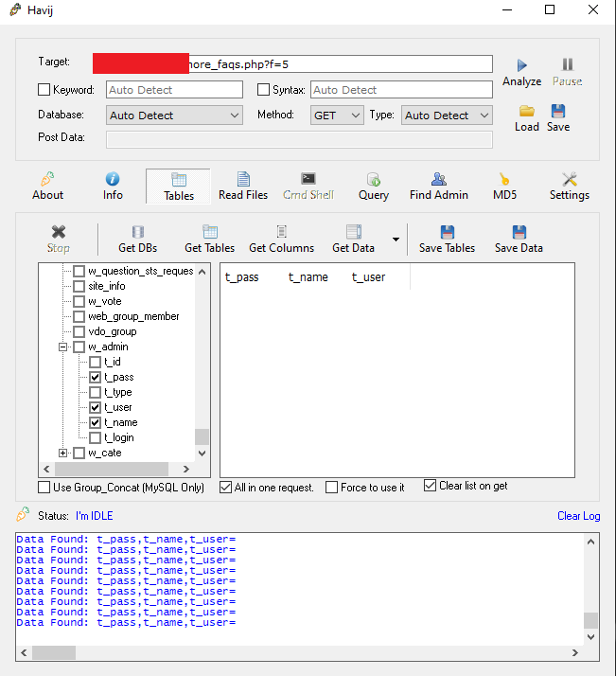Click log vertical scroll up arrow
616x676 pixels.
(x=590, y=542)
